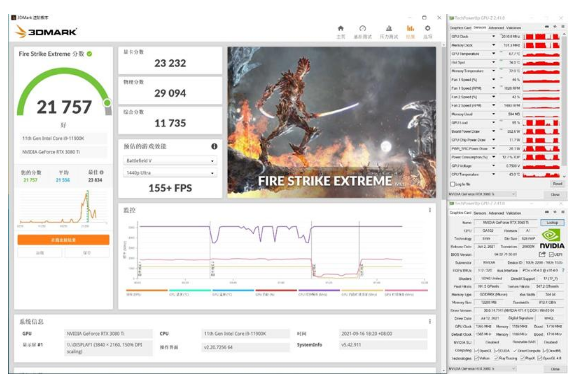Viewport: 576px width, 381px height.
Task: Open the 3DMark options gear icon
Action: tap(427, 28)
